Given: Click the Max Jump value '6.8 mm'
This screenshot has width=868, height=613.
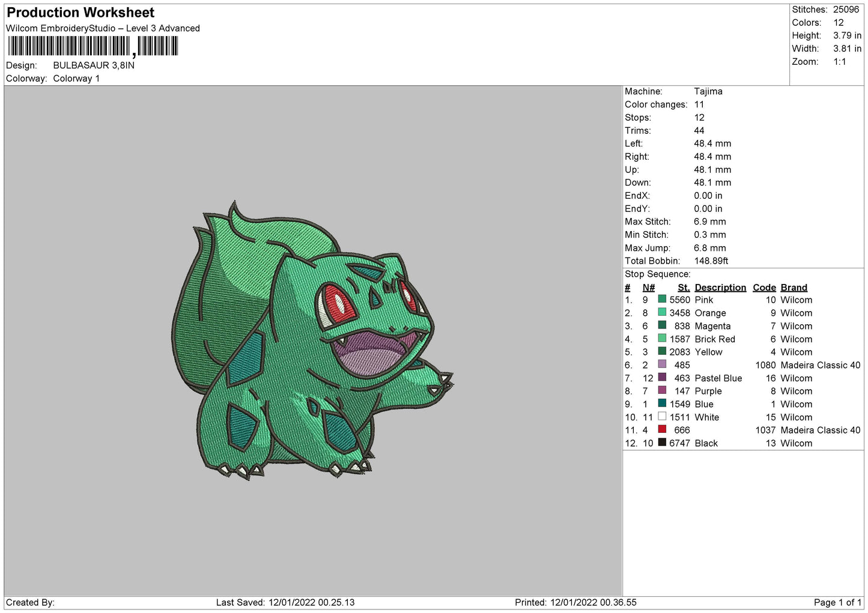Looking at the screenshot, I should [710, 248].
